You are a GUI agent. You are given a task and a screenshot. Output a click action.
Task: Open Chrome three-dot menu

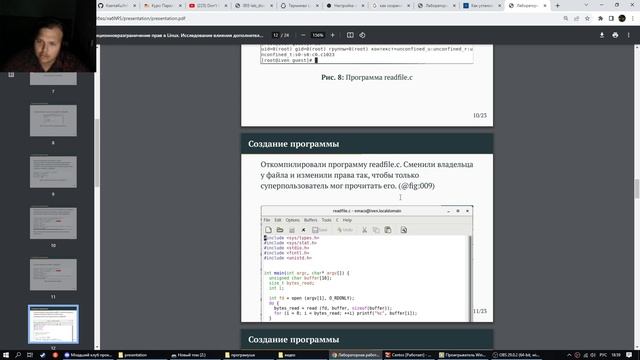[x=633, y=18]
